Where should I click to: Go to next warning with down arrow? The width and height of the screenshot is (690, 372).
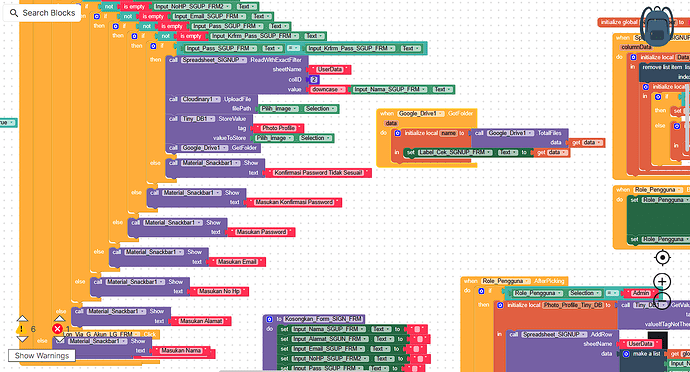pyautogui.click(x=22, y=339)
